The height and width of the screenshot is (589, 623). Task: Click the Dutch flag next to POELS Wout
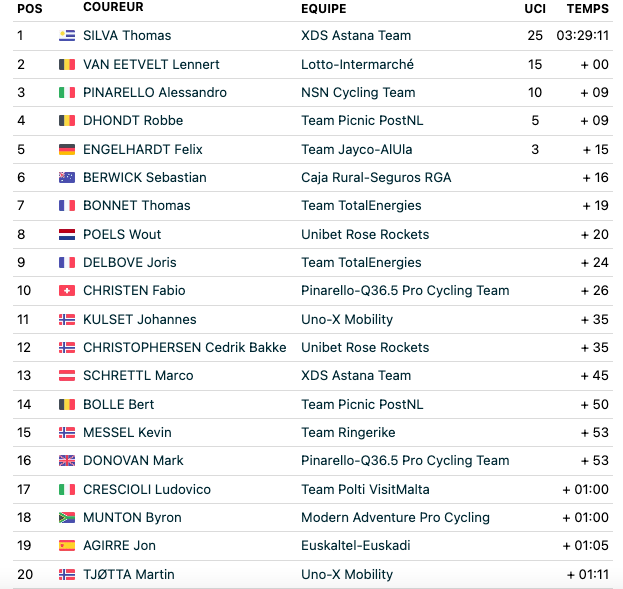coord(67,234)
